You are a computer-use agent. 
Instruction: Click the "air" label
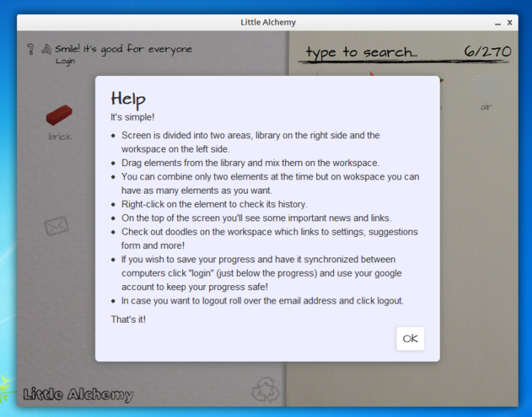486,107
